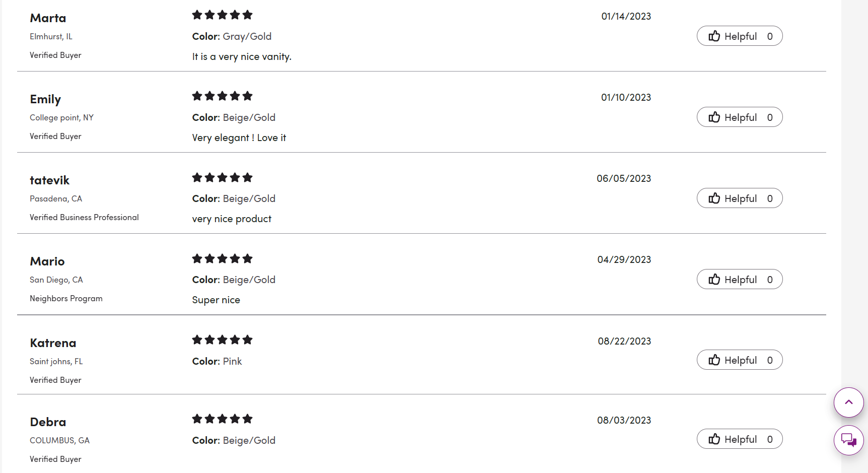Click the star rating on Katrena's review
The image size is (868, 473).
(x=222, y=340)
